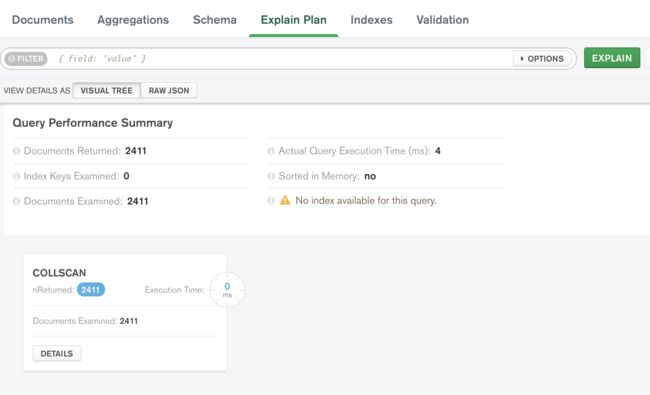Screen dimensions: 650x395
Task: Click info icon beside Index Keys Examined
Action: tap(16, 176)
